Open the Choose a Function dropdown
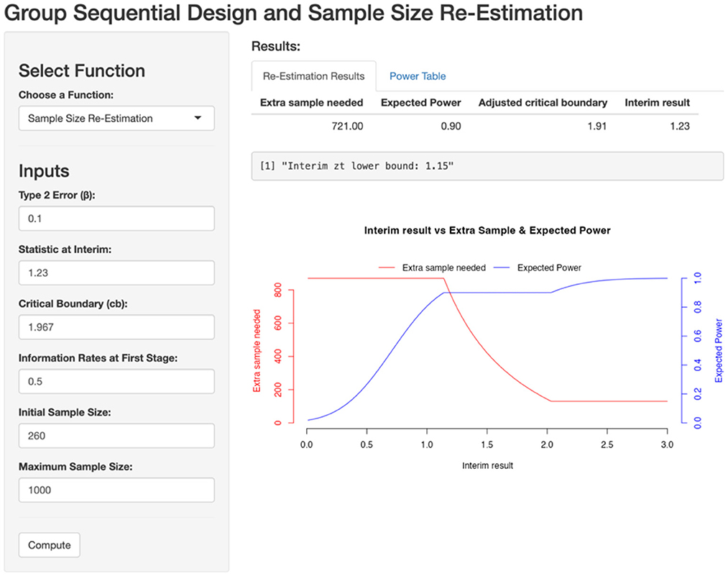 coord(116,119)
